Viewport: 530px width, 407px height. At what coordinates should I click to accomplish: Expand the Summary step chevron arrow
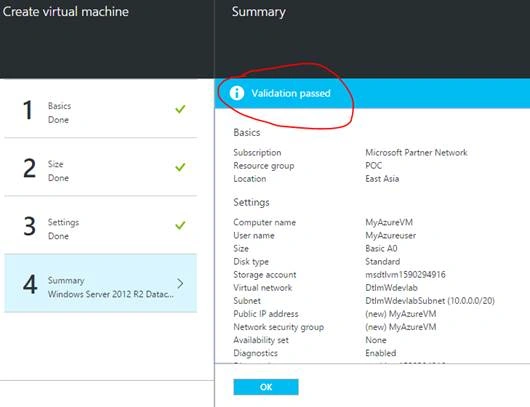(x=180, y=283)
